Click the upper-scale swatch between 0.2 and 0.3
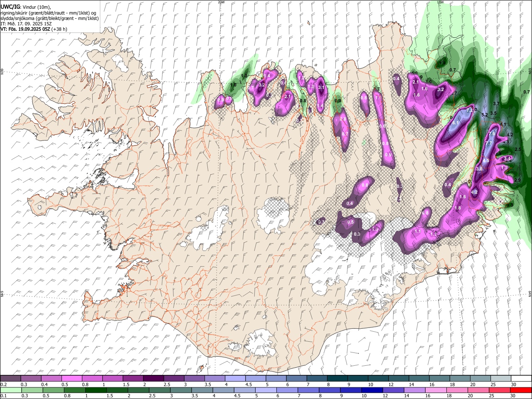 tap(10, 379)
